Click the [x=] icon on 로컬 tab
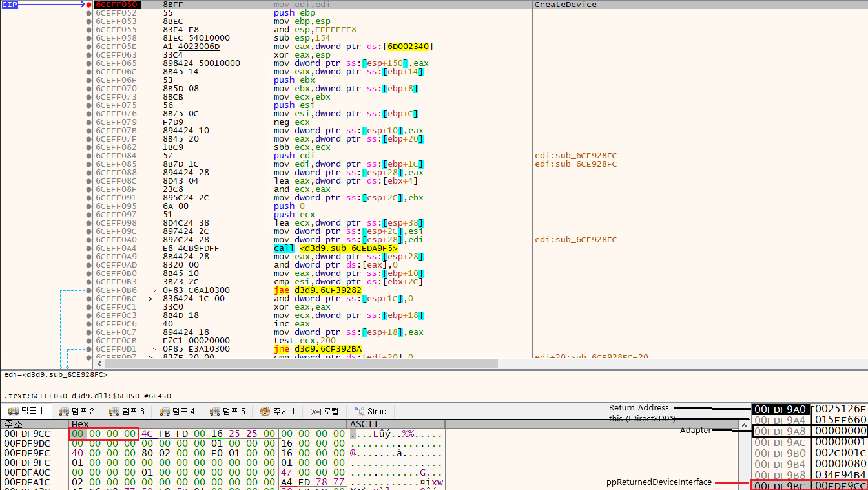 coord(315,411)
